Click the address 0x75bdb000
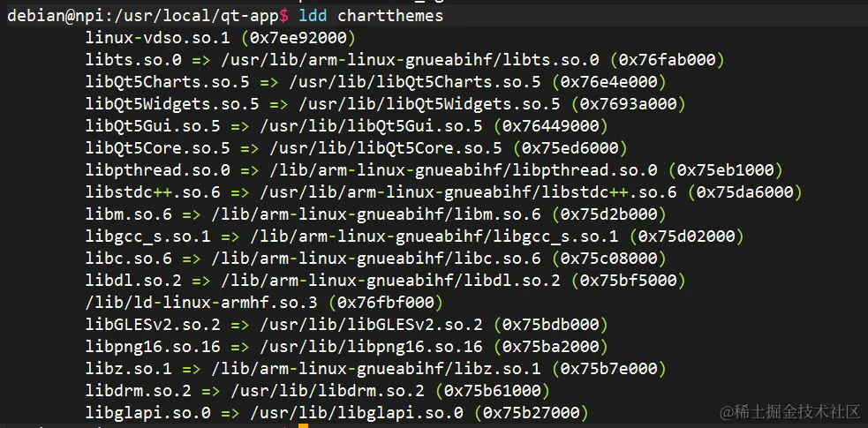The width and height of the screenshot is (868, 428). click(551, 324)
